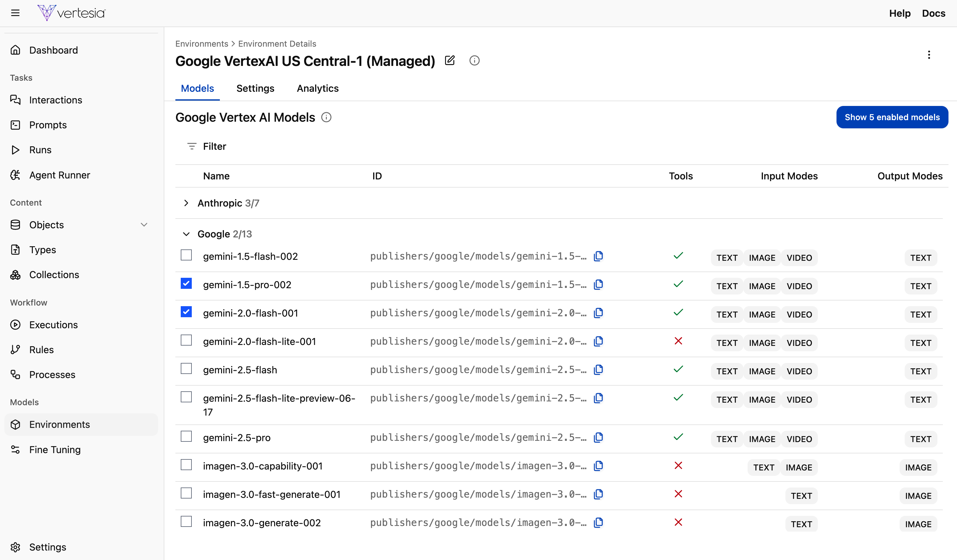
Task: Click Show 5 enabled models button
Action: click(x=892, y=117)
